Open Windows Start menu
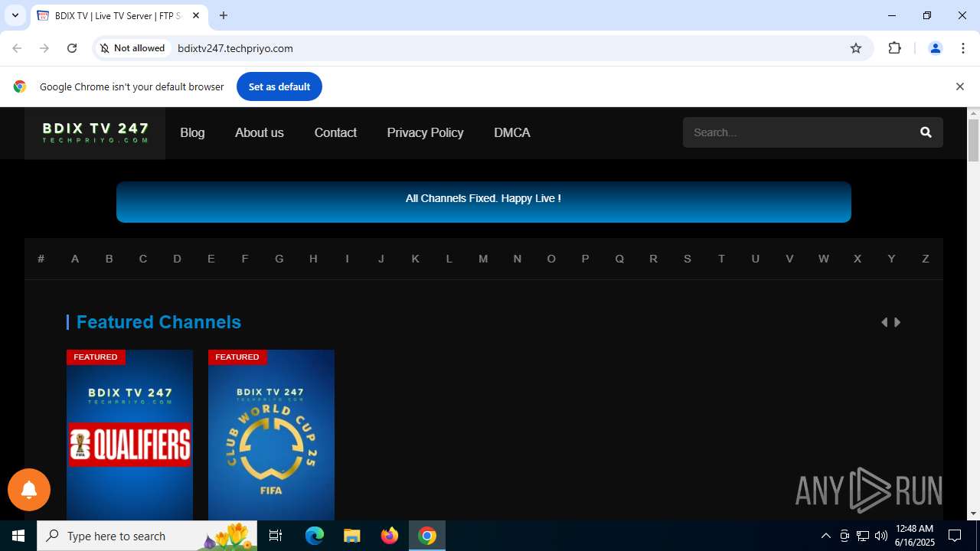The height and width of the screenshot is (551, 980). (x=18, y=536)
